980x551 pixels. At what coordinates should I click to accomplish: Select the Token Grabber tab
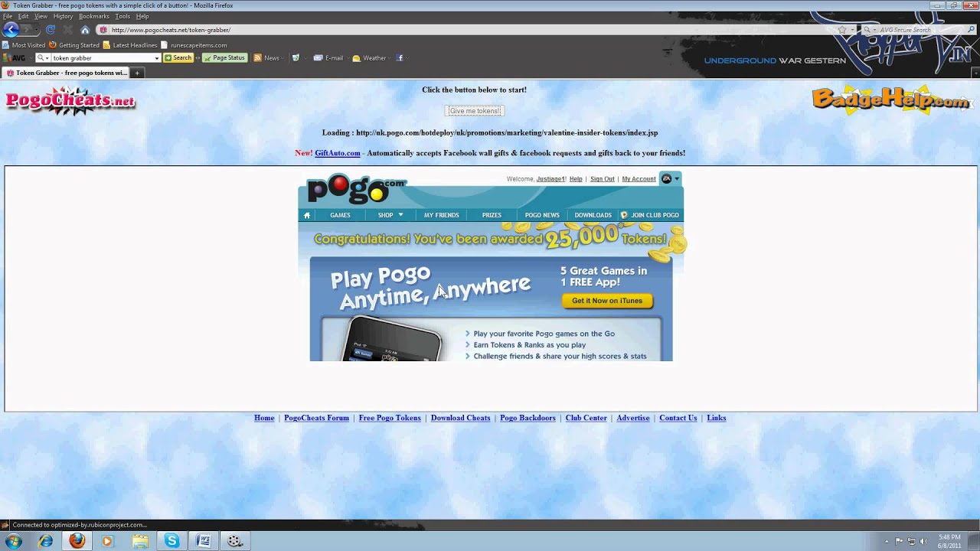tap(67, 73)
